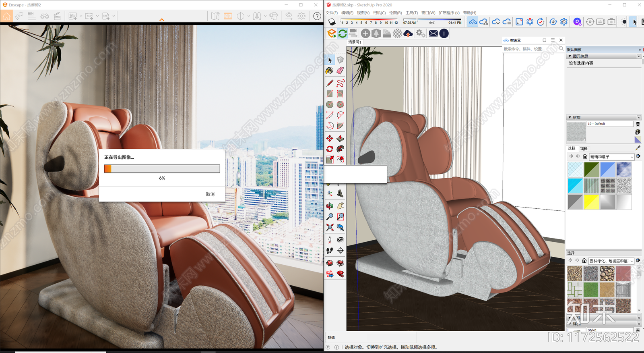Select the Follow Me tool
Viewport: 644px width, 353px height.
(340, 149)
